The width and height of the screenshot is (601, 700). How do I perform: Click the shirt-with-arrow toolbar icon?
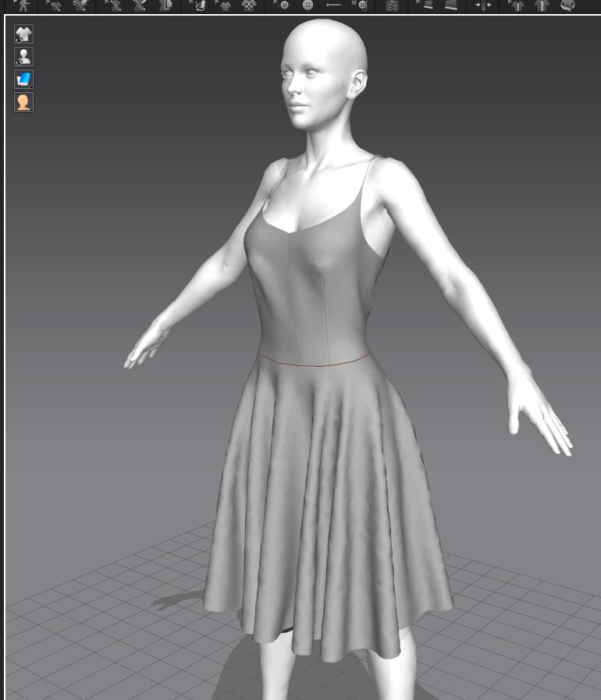click(516, 5)
